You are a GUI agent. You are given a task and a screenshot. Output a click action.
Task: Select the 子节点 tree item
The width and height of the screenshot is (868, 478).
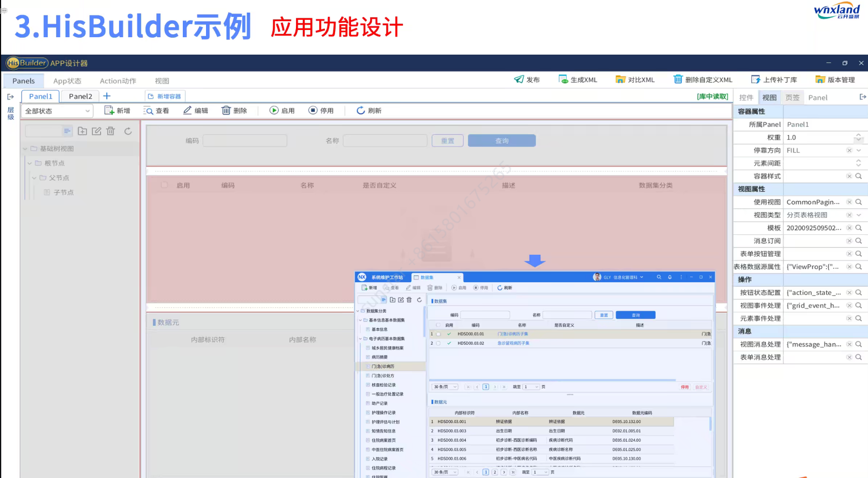pyautogui.click(x=59, y=192)
